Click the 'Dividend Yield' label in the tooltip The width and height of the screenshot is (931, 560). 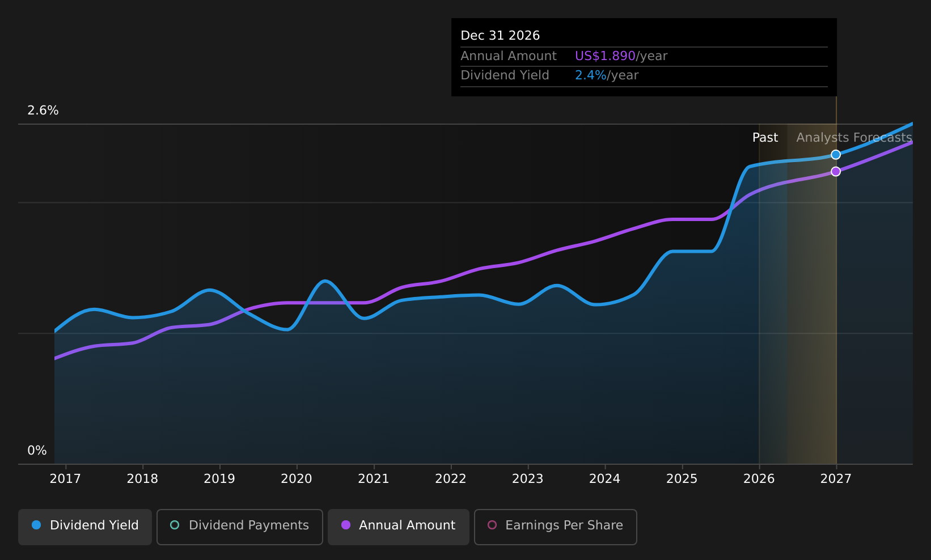coord(505,75)
